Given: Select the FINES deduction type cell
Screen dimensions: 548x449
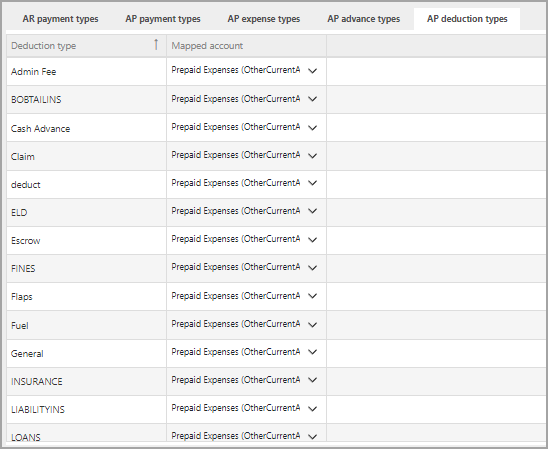Looking at the screenshot, I should point(86,268).
